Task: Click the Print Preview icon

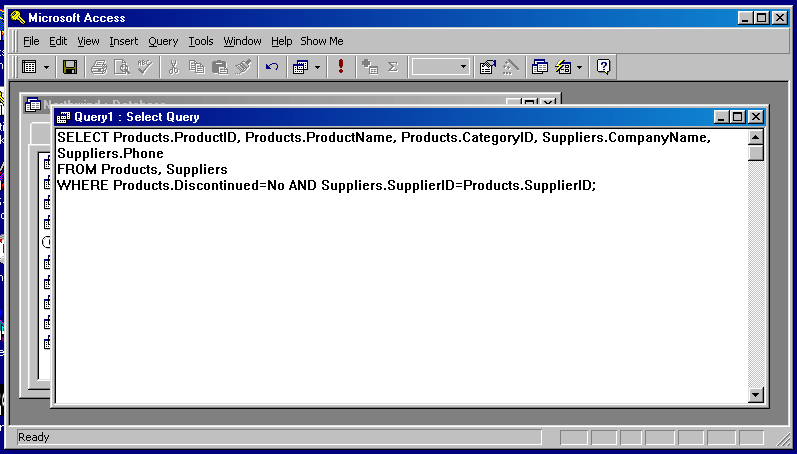Action: tap(121, 67)
